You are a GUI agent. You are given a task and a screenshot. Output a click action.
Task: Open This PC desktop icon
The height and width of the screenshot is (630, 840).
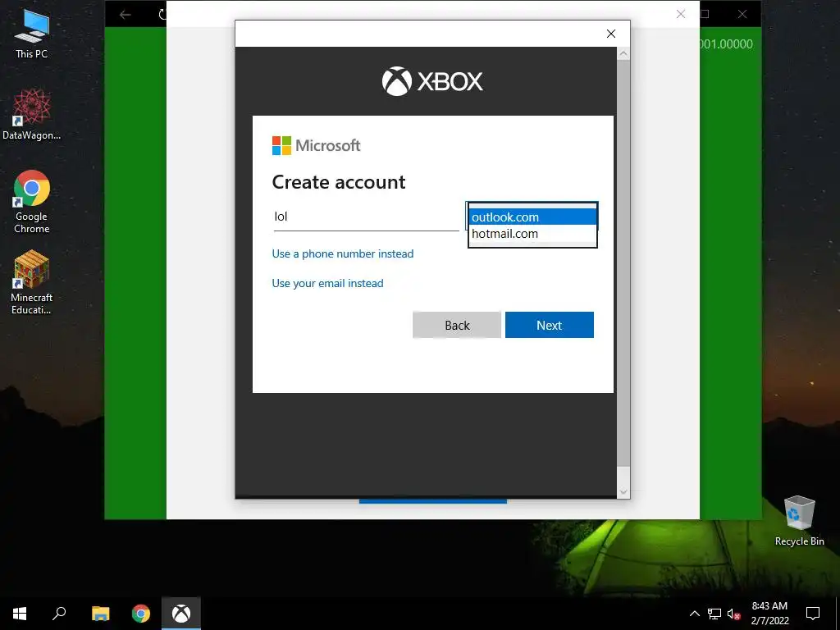point(32,34)
